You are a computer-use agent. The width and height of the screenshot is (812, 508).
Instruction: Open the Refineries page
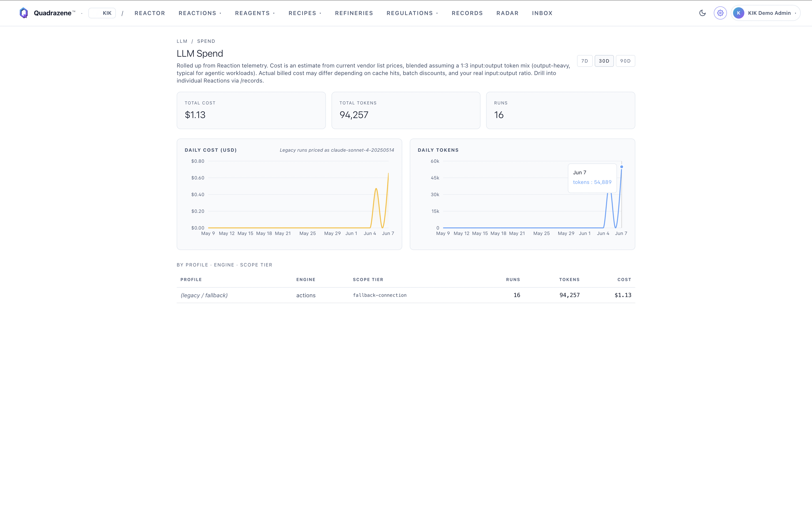click(354, 13)
